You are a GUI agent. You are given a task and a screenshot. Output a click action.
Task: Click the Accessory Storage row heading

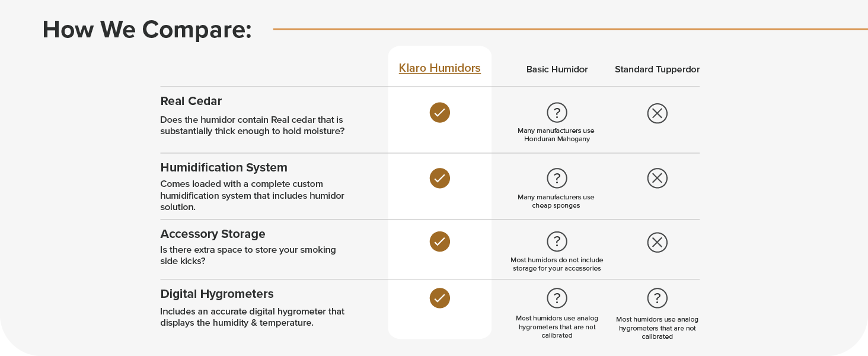pos(212,234)
